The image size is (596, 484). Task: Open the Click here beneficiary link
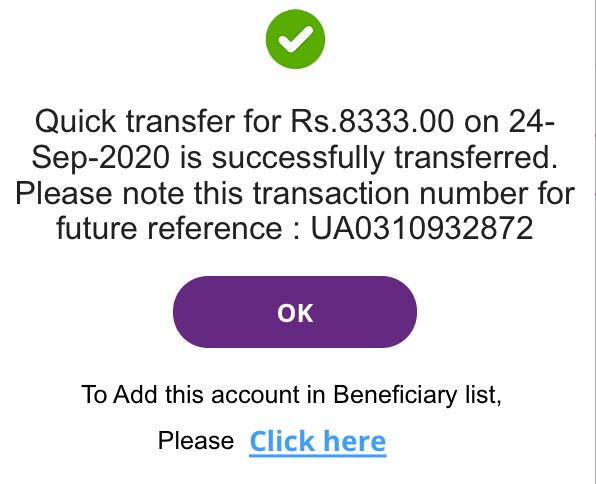tap(318, 441)
